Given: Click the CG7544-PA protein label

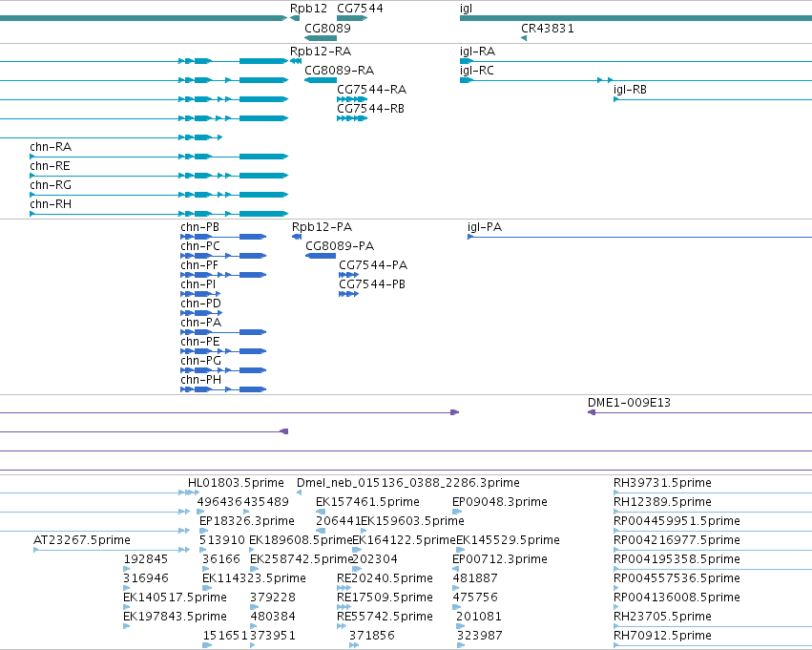Looking at the screenshot, I should [373, 265].
